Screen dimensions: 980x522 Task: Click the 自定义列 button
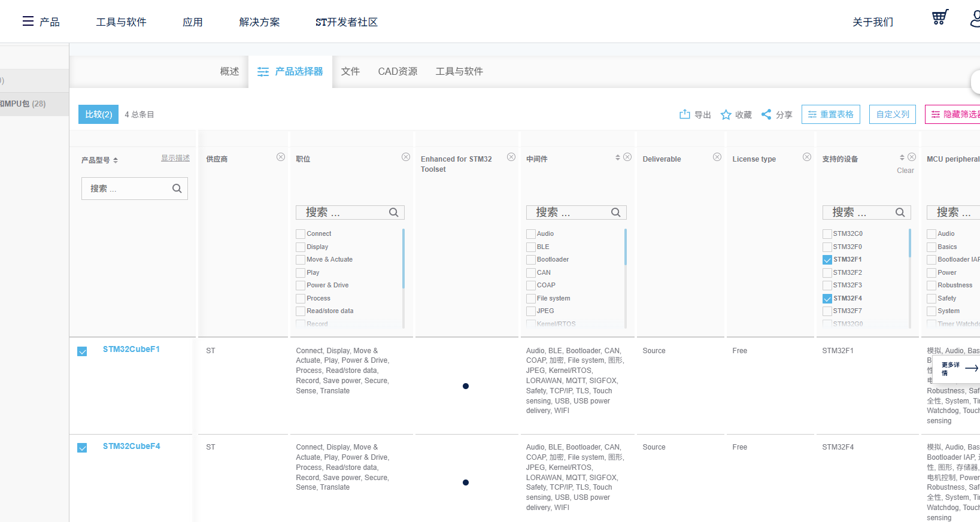tap(893, 114)
